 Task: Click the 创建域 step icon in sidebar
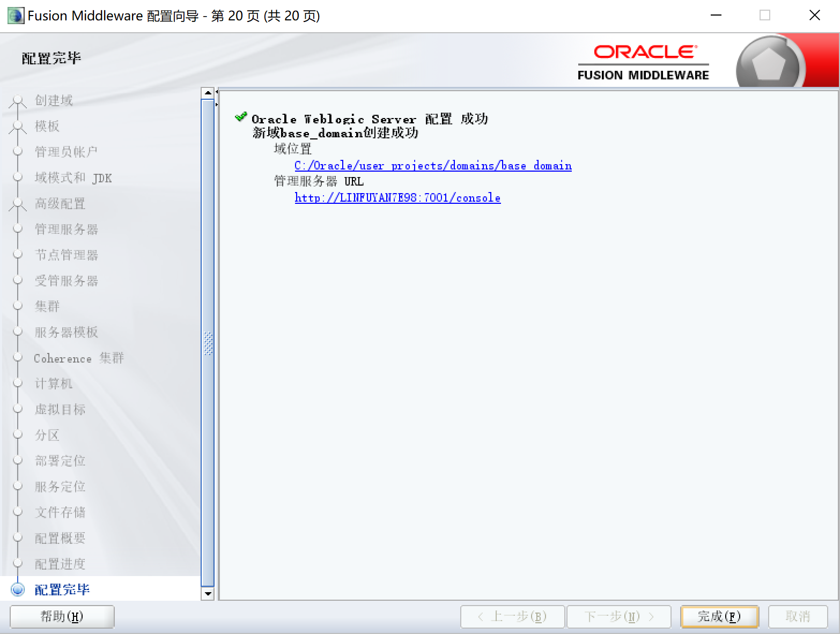coord(18,100)
